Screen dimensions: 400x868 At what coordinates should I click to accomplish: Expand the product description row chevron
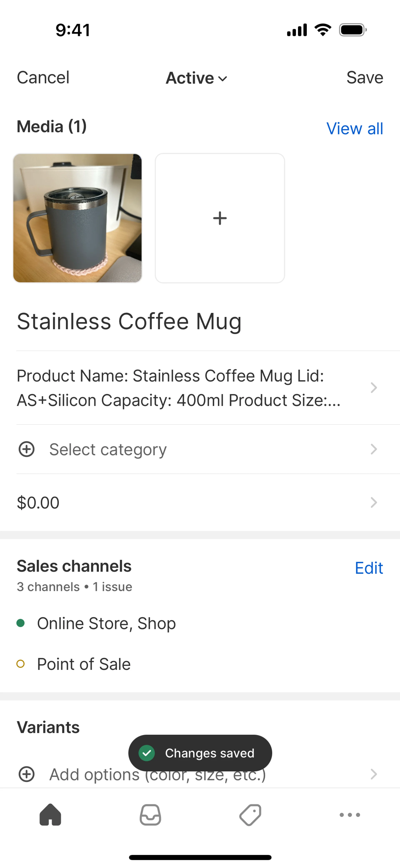pyautogui.click(x=374, y=387)
